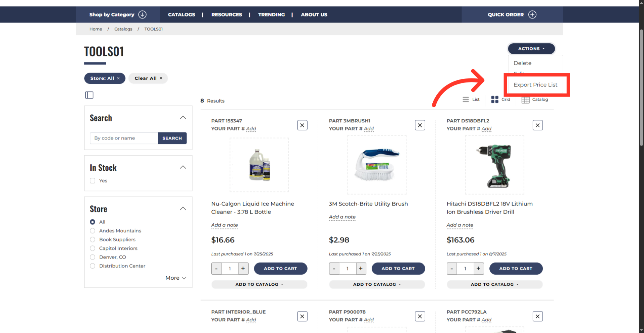Select Andes Mountains store radio
Viewport: 644px width, 333px height.
[93, 230]
